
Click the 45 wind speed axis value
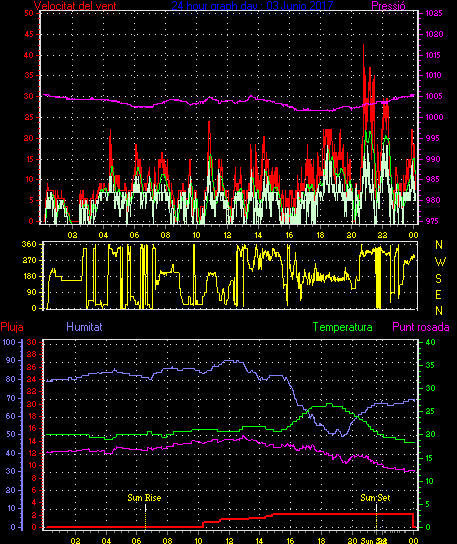click(x=29, y=34)
